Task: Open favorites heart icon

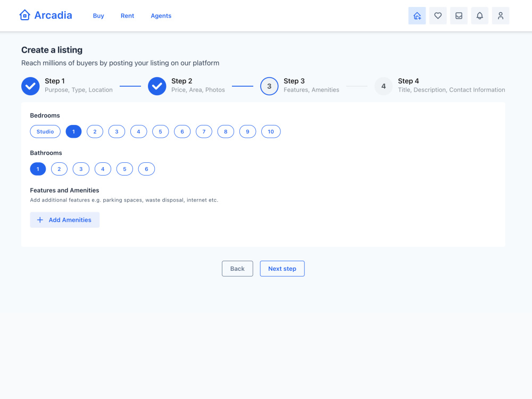Action: coord(438,15)
